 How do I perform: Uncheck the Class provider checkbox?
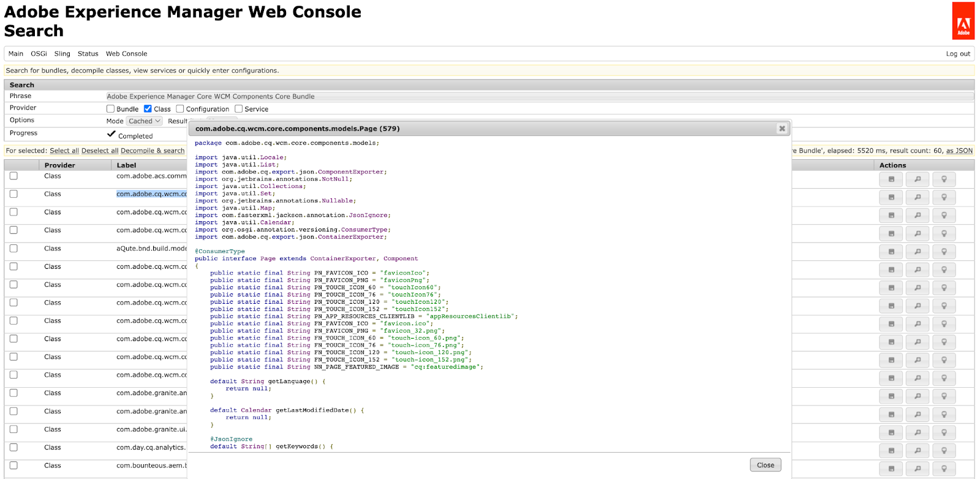[148, 108]
